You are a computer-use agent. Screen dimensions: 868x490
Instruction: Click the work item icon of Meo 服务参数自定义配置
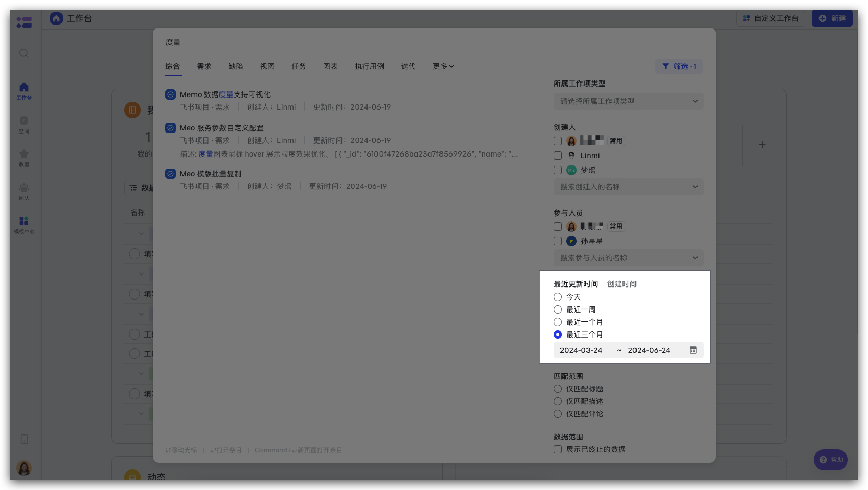170,128
